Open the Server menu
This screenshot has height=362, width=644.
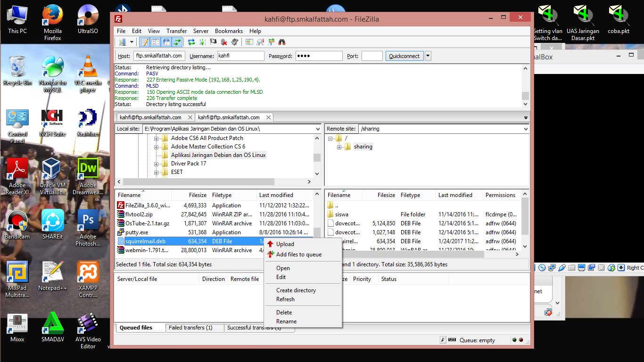pos(201,31)
